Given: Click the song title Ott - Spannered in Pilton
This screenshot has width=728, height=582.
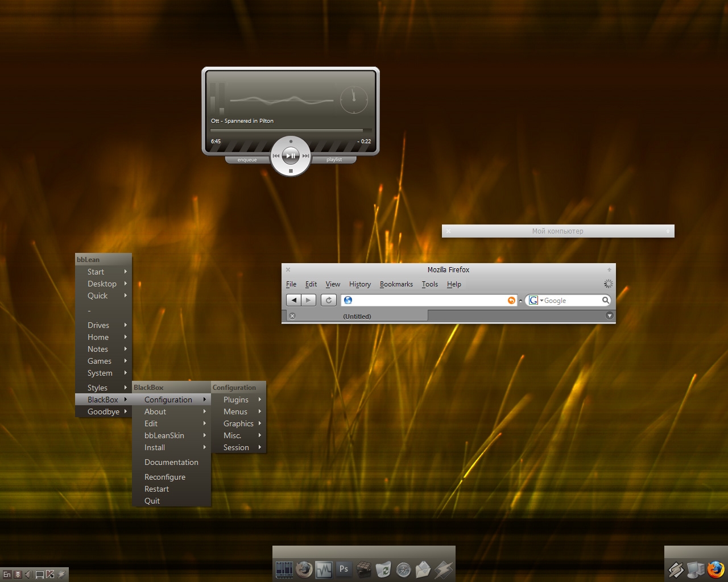Looking at the screenshot, I should click(x=242, y=120).
